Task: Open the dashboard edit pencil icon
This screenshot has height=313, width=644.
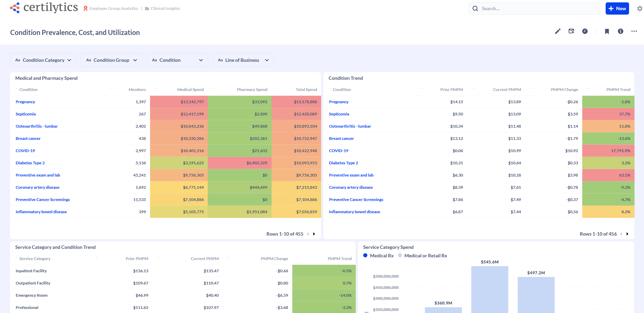Action: (558, 31)
